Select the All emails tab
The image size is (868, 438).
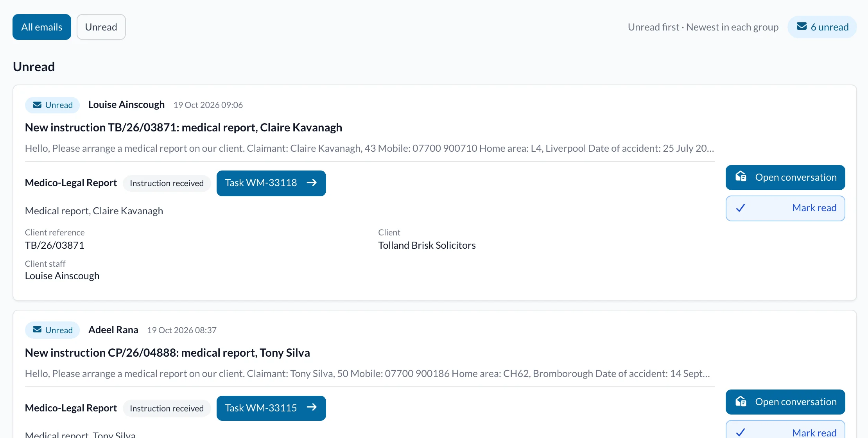coord(42,27)
